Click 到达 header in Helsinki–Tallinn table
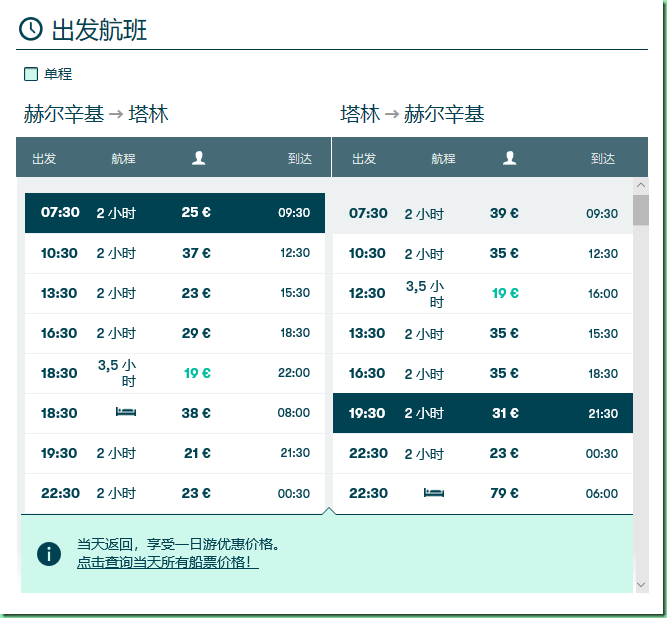The height and width of the screenshot is (618, 667). point(300,159)
